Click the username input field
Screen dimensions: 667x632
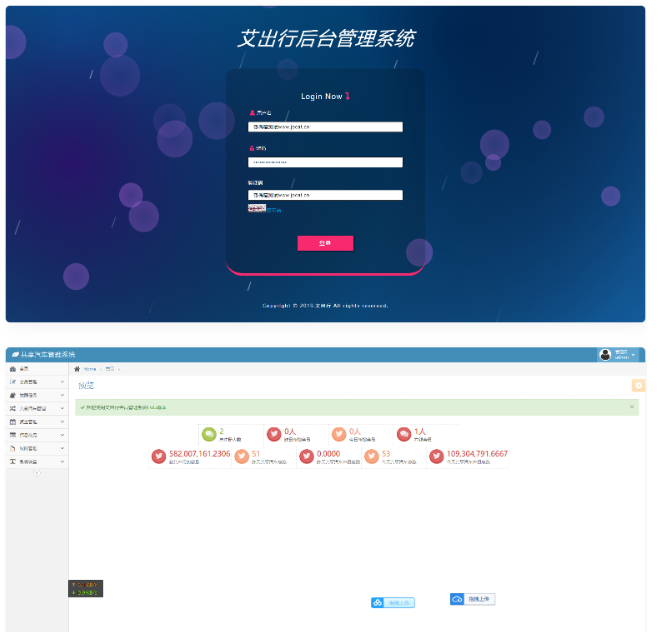[x=325, y=127]
